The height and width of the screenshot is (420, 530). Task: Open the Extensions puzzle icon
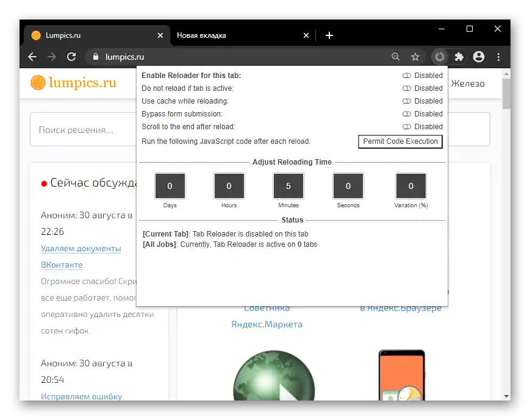tap(459, 57)
